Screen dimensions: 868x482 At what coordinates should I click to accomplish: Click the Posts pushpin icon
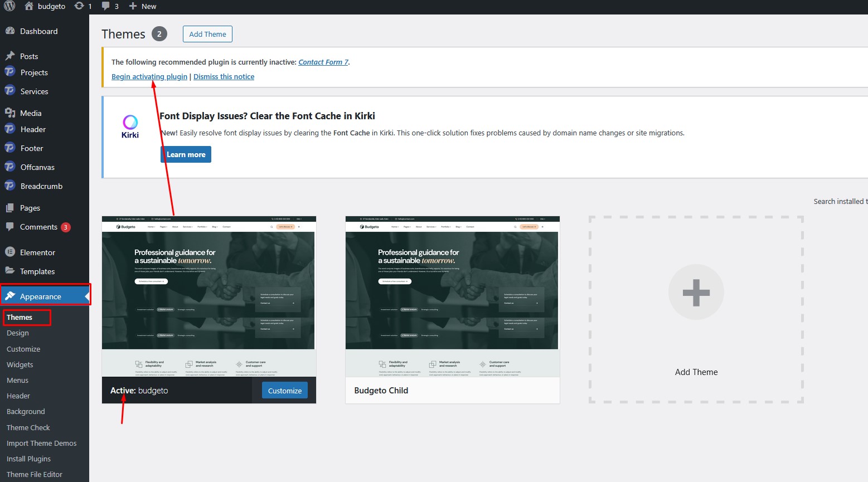click(x=9, y=56)
